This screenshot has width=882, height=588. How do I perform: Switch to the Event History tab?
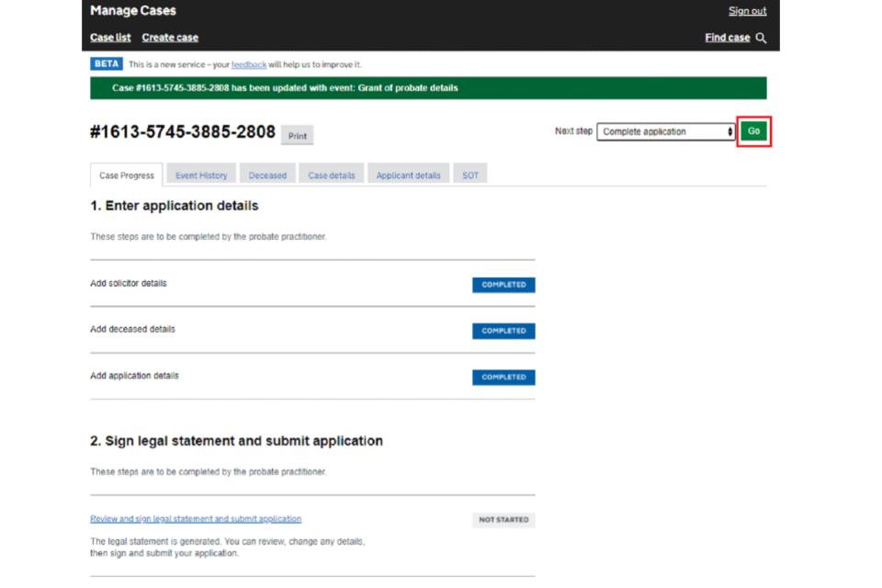(x=201, y=175)
